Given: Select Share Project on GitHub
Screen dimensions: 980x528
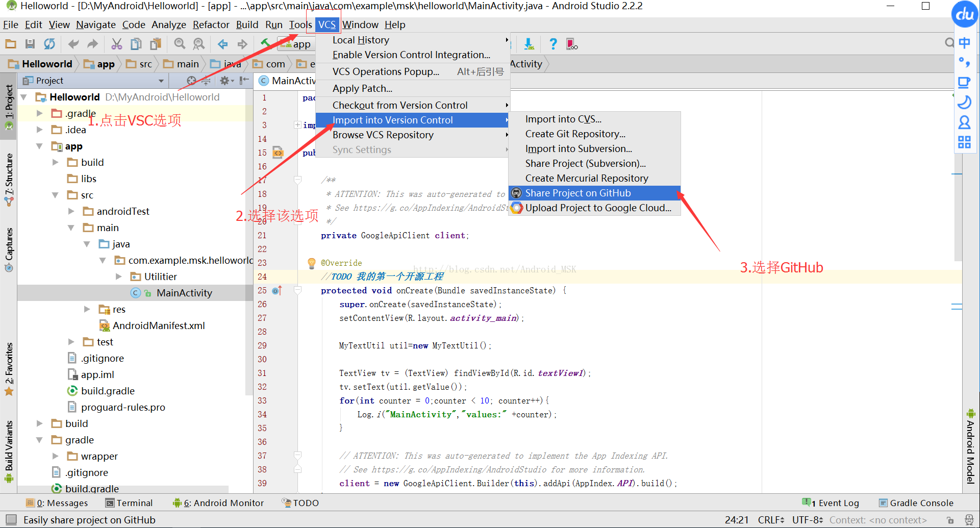Looking at the screenshot, I should (x=594, y=193).
